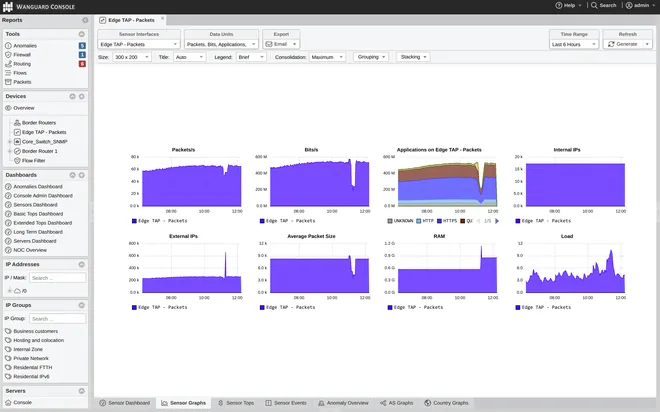This screenshot has width=660, height=412.
Task: Open Anomalies tool in sidebar
Action: [25, 45]
